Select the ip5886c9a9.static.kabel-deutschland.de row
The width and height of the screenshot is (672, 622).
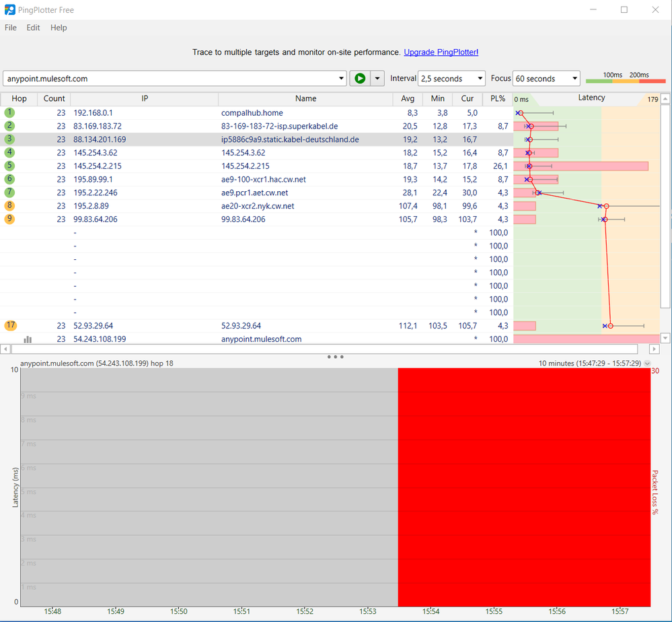point(257,139)
